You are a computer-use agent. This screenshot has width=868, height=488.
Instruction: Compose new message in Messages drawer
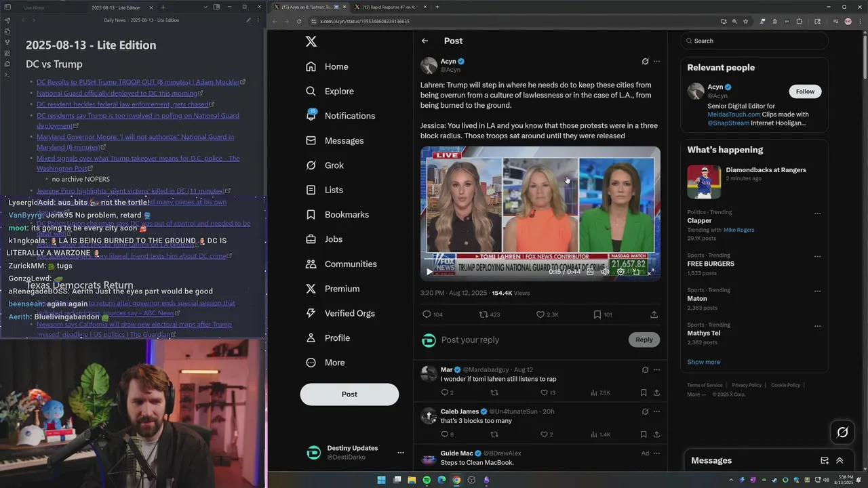(825, 460)
